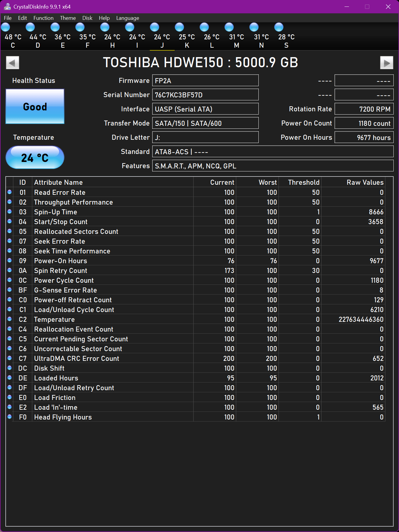Select the N drive status orb

(254, 27)
